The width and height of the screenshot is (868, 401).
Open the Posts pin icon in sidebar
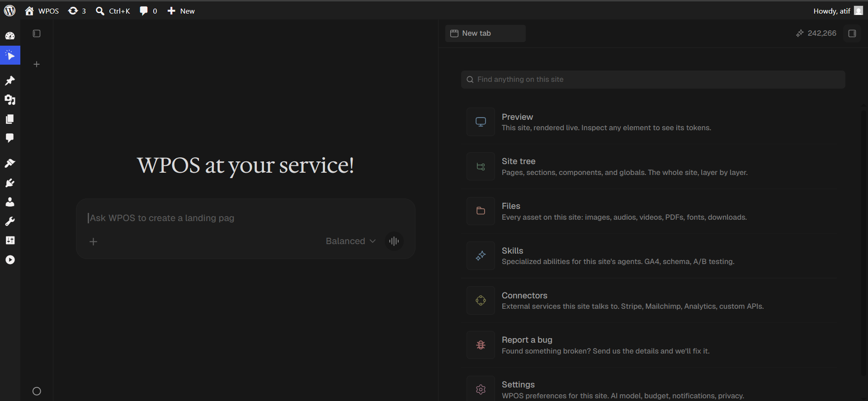pos(10,80)
